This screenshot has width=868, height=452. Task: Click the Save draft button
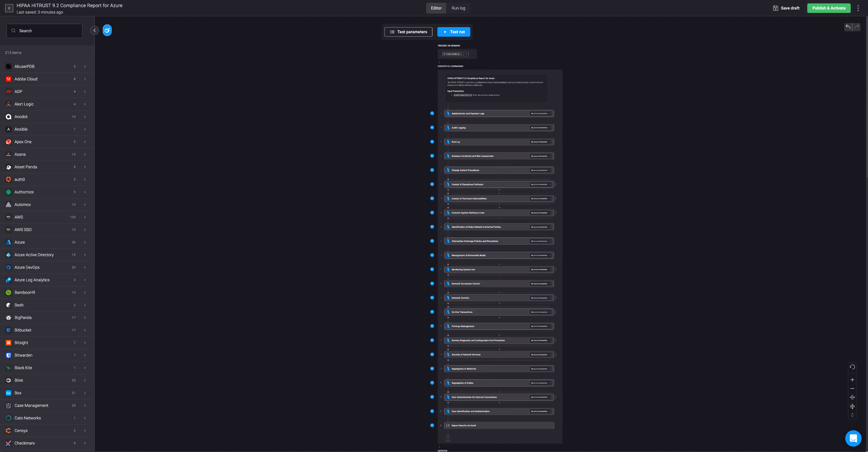pos(786,8)
